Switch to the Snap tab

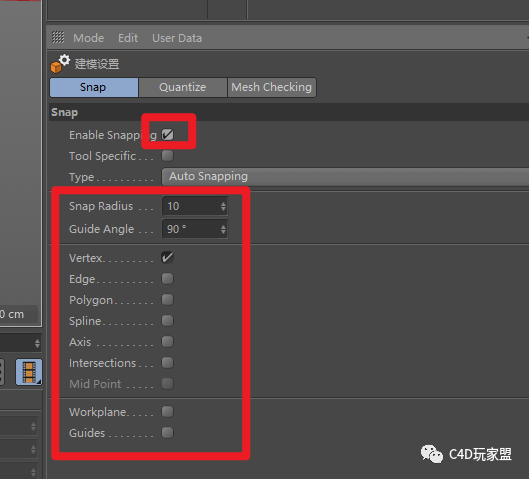[94, 87]
